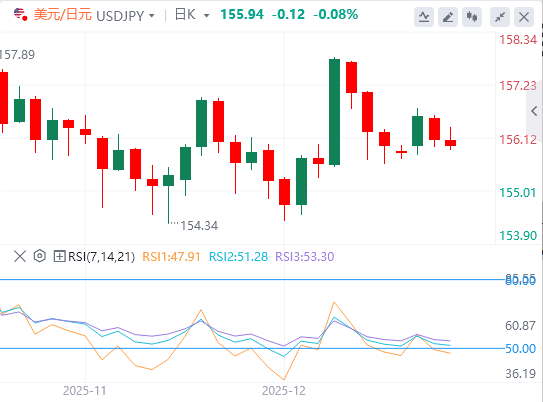Click the 2025-12 date marker
The image size is (543, 402).
pos(284,391)
